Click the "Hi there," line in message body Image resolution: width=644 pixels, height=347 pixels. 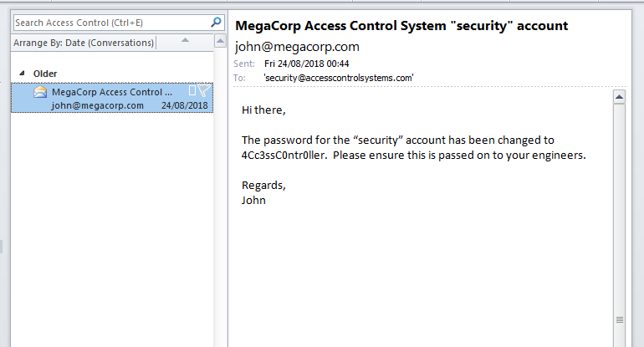coord(263,110)
